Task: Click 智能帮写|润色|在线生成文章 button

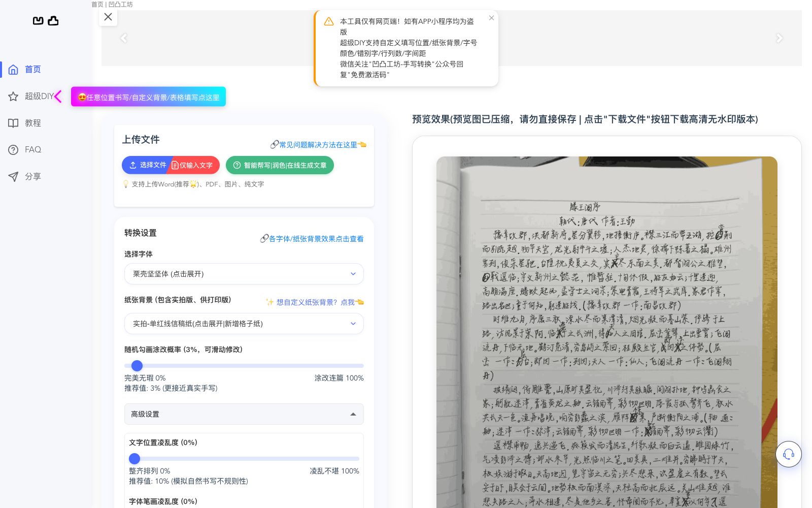Action: point(280,165)
